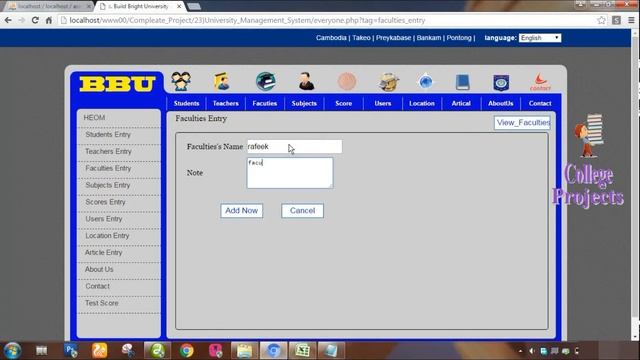
Task: Click Teachers Entry in sidebar
Action: pos(108,151)
